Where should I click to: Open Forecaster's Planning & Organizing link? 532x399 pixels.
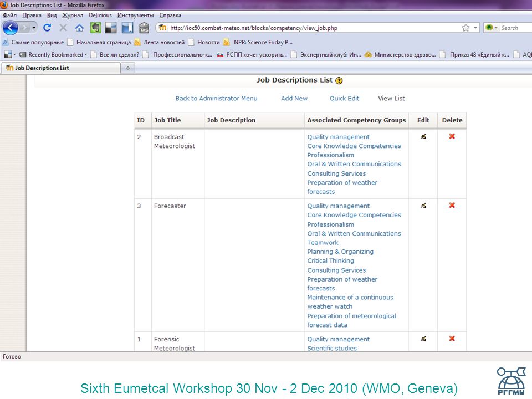click(x=340, y=252)
